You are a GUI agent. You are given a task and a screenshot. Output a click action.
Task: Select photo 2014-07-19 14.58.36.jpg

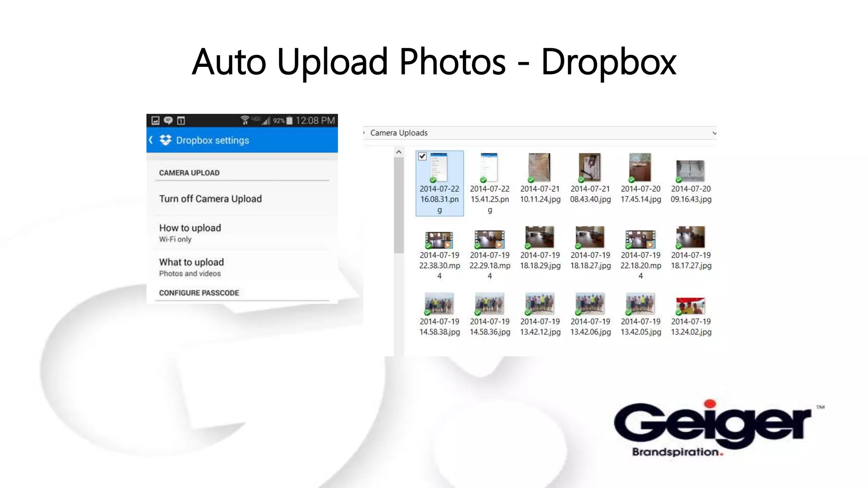[x=490, y=314]
